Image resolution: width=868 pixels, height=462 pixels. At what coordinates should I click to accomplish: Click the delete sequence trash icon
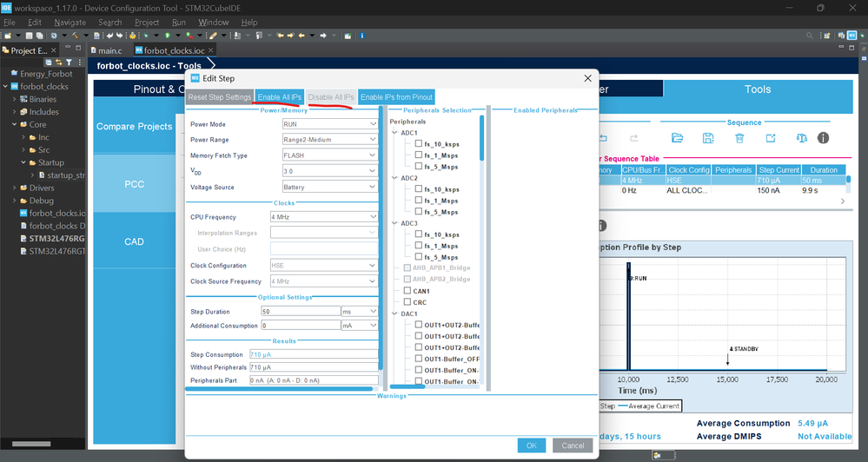coord(739,138)
